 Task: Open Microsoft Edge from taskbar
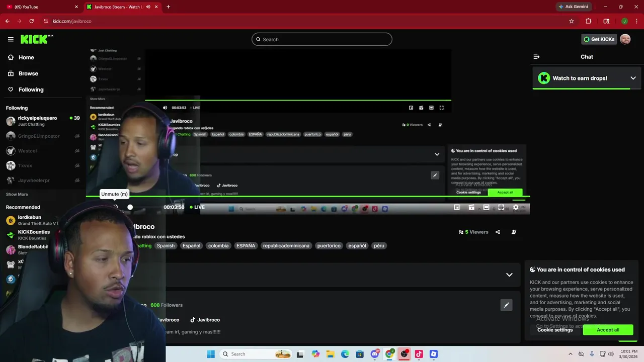(345, 354)
